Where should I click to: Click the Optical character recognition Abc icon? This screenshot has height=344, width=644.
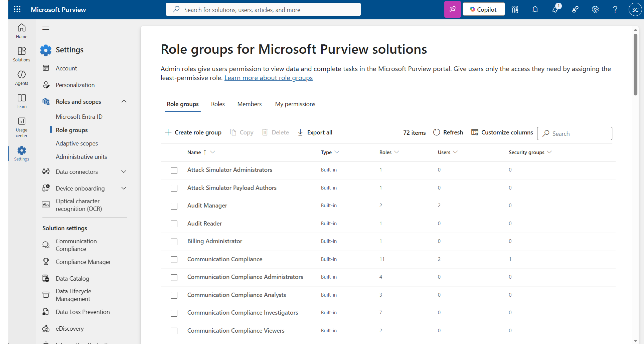[46, 205]
